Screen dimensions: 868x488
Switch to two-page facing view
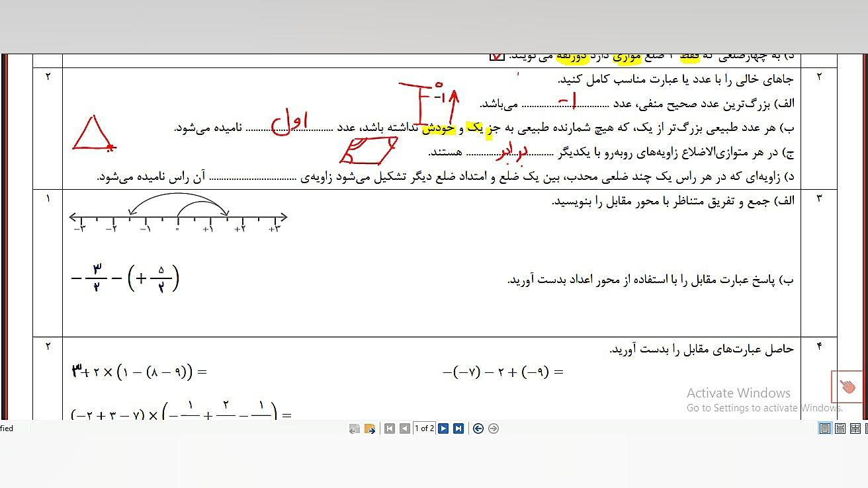(x=855, y=428)
